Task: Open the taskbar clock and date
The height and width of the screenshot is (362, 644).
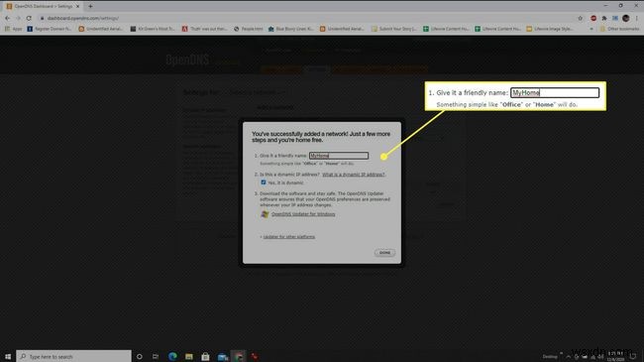Action: click(615, 356)
